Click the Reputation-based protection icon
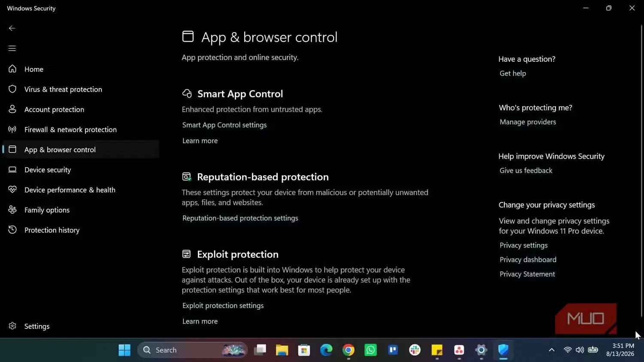This screenshot has width=644, height=362. (x=187, y=177)
